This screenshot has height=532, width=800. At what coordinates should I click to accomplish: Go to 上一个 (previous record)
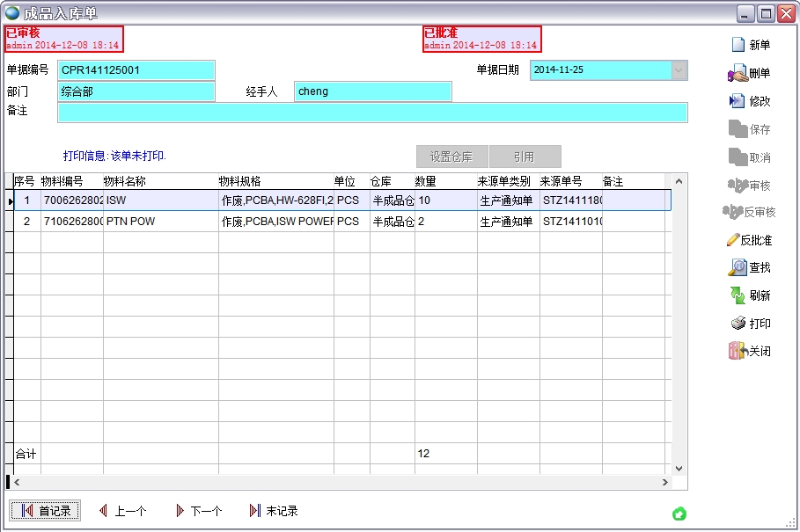[x=122, y=511]
